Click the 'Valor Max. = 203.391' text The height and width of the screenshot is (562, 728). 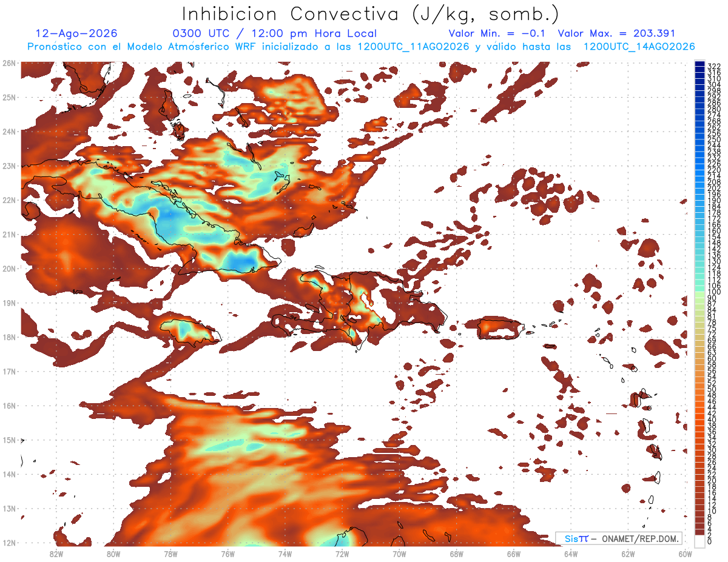coord(616,33)
